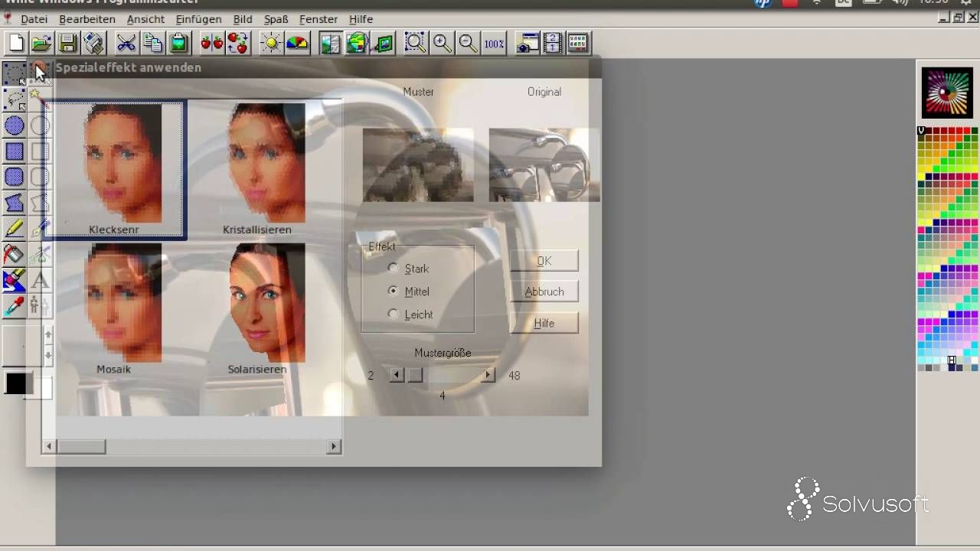Select the filled polygon shape tool

15,203
